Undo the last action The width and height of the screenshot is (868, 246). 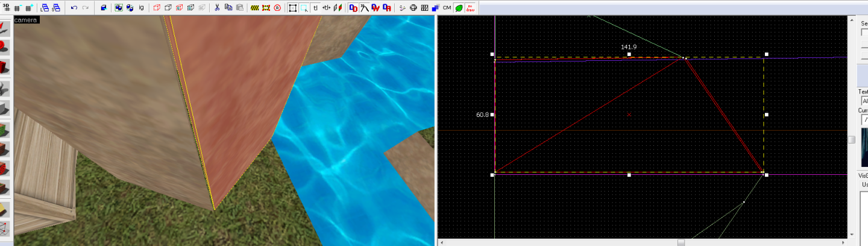coord(74,8)
